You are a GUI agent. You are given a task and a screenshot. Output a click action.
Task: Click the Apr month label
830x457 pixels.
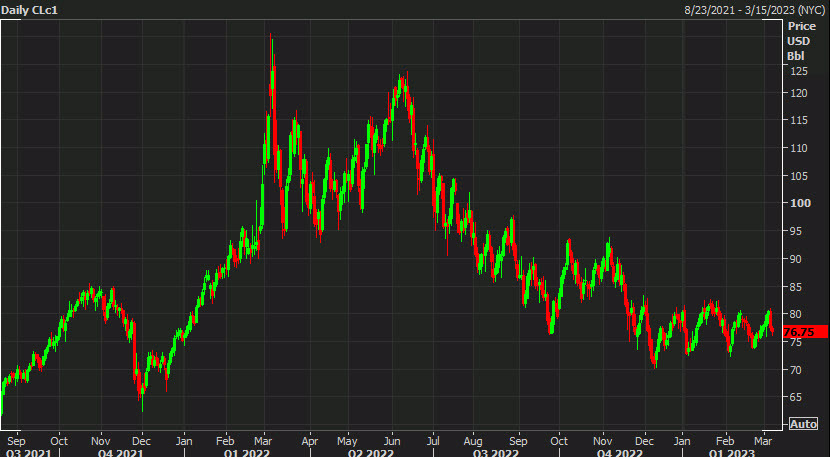point(310,441)
